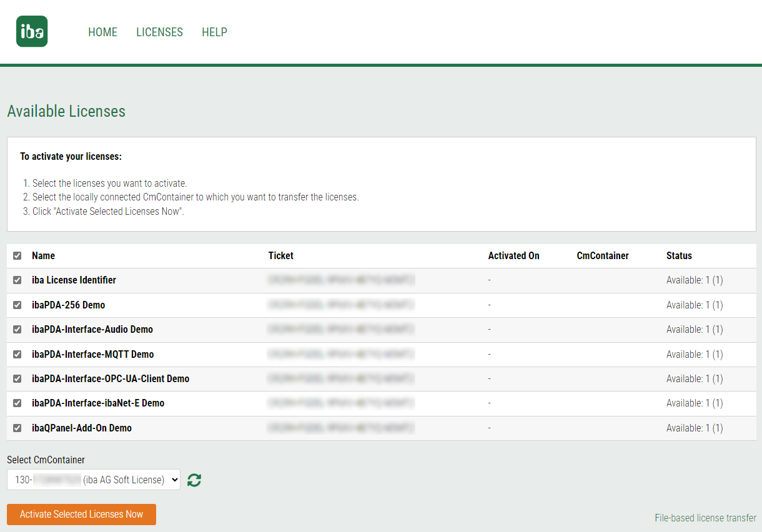Open the LICENSES menu
This screenshot has width=762, height=532.
159,32
